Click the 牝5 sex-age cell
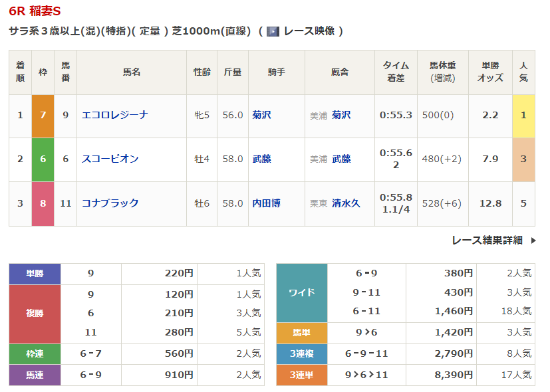This screenshot has height=392, width=550. (202, 115)
